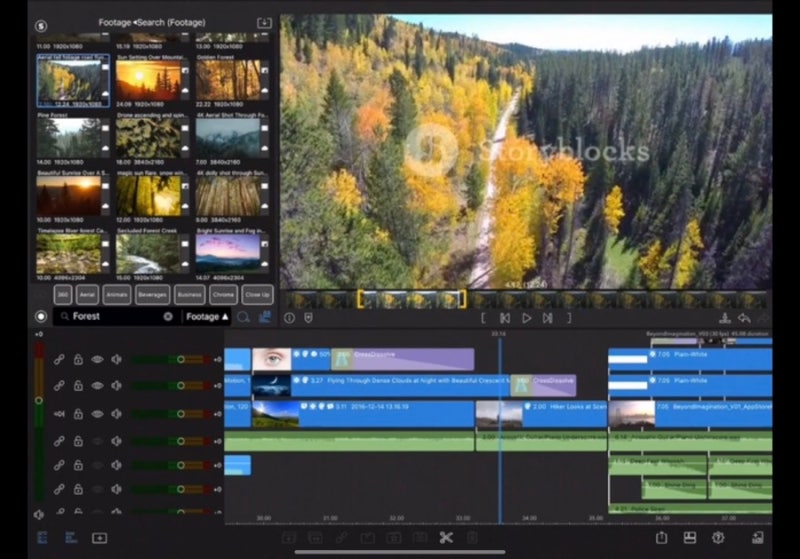
Task: Adjust the master volume meter knob
Action: click(x=38, y=401)
